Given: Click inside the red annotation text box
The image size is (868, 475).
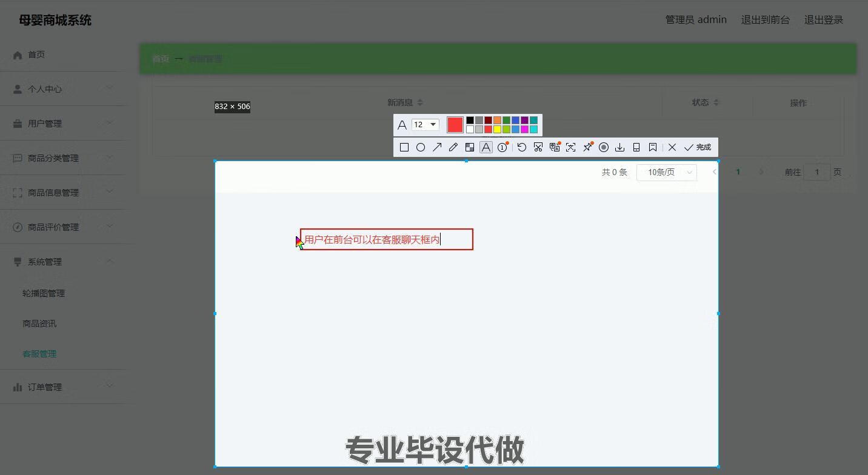Looking at the screenshot, I should [387, 239].
